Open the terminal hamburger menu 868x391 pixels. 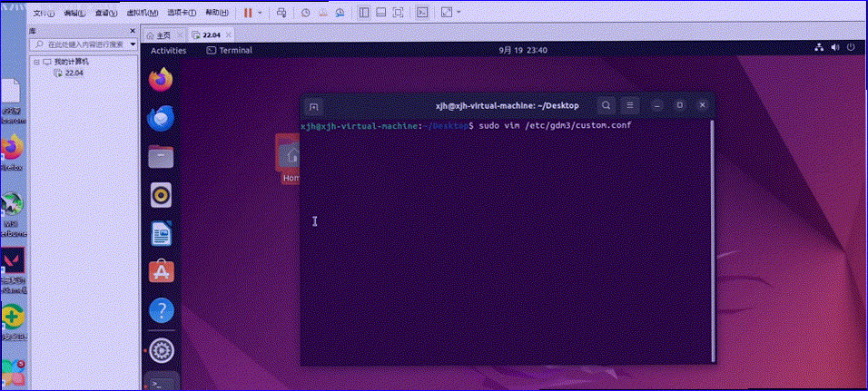(x=629, y=105)
